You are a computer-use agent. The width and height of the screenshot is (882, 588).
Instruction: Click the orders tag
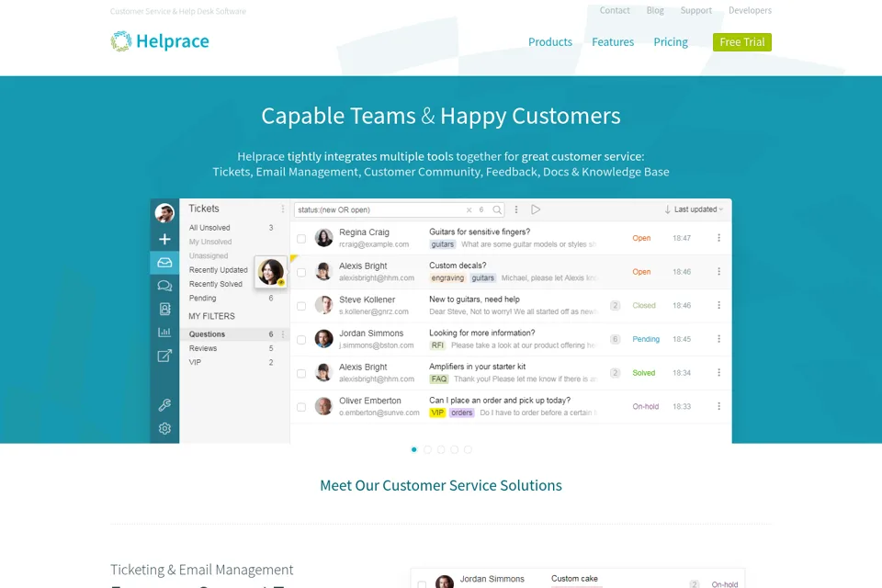[462, 413]
